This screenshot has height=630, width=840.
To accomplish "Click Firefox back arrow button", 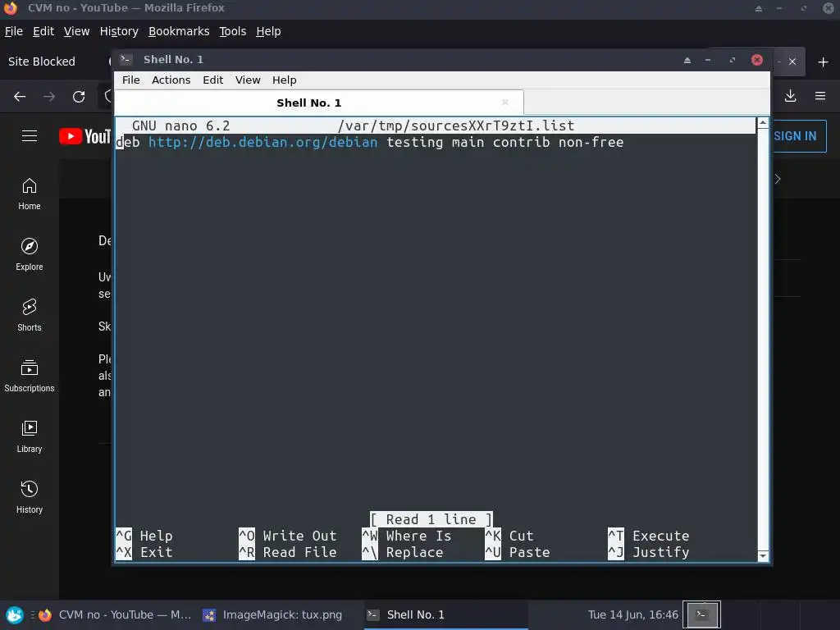I will click(x=20, y=97).
